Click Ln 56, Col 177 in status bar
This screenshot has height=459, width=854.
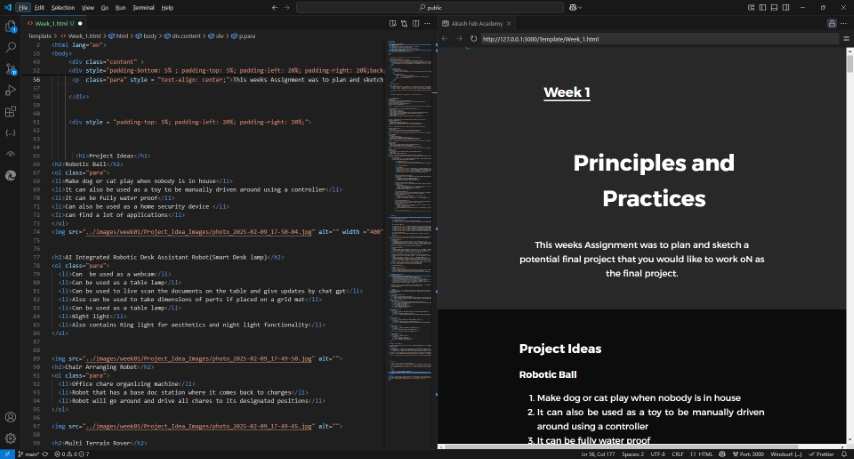596,454
